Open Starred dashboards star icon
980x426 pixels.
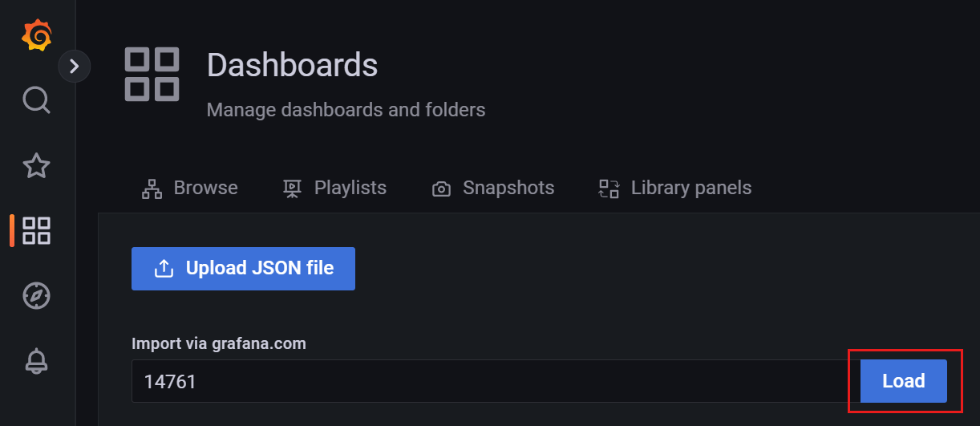coord(37,166)
